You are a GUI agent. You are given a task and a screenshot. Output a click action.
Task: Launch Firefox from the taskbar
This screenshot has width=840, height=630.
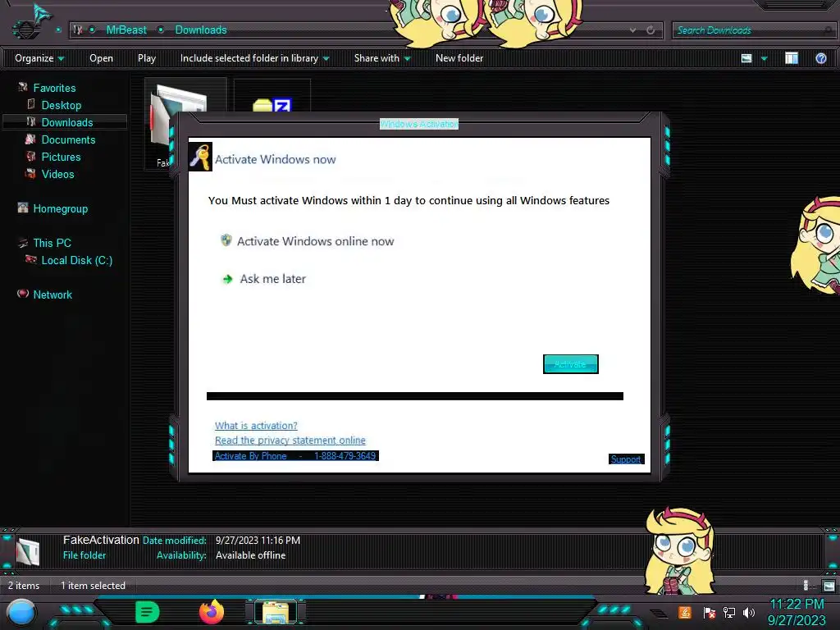pyautogui.click(x=212, y=612)
